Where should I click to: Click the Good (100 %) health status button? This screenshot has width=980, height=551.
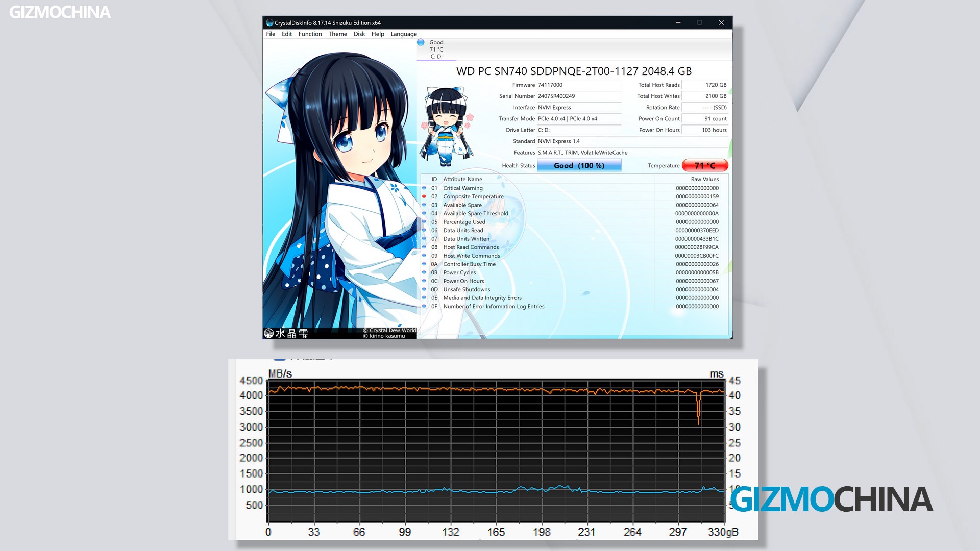point(579,165)
